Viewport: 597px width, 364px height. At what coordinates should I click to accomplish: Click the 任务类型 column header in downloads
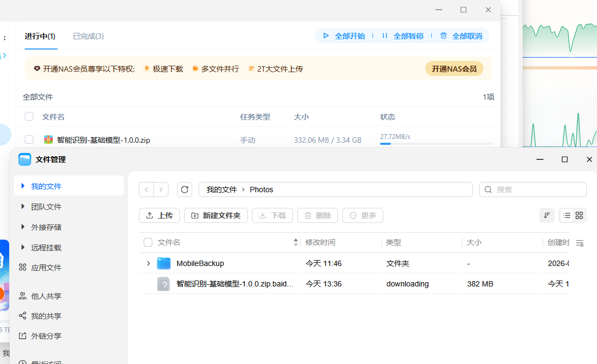tap(255, 117)
